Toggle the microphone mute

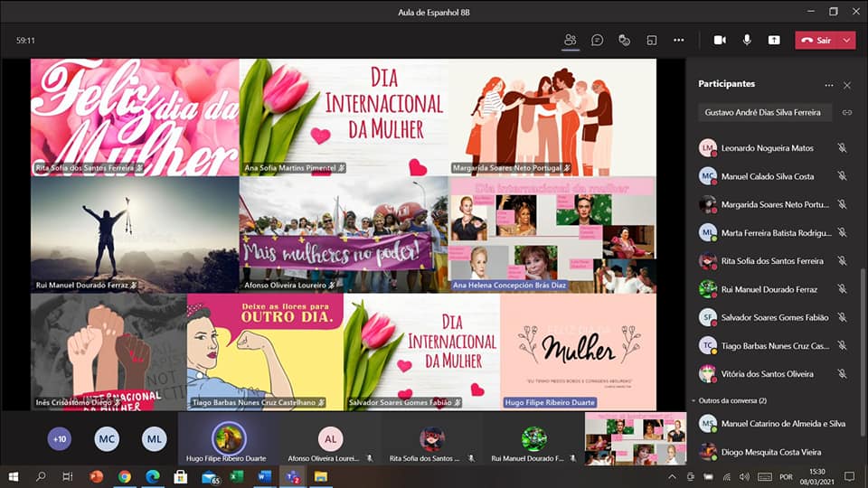[x=747, y=40]
